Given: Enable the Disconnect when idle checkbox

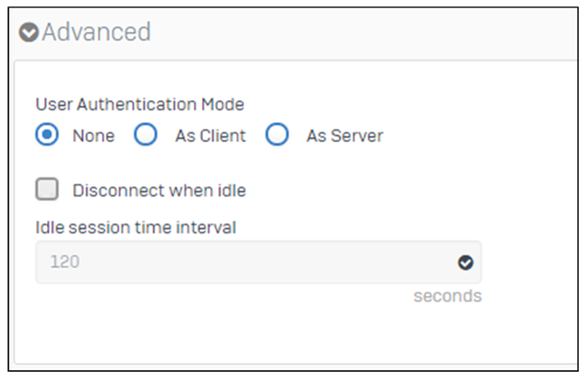Looking at the screenshot, I should pos(47,190).
